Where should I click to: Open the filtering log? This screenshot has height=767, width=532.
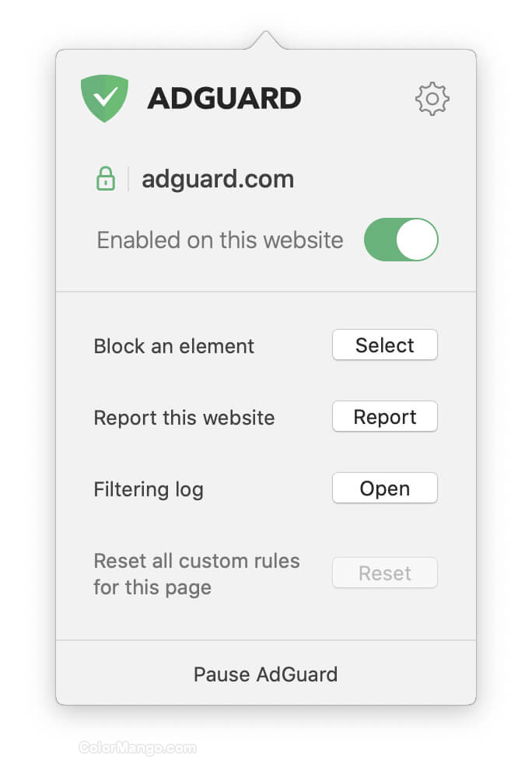point(384,488)
